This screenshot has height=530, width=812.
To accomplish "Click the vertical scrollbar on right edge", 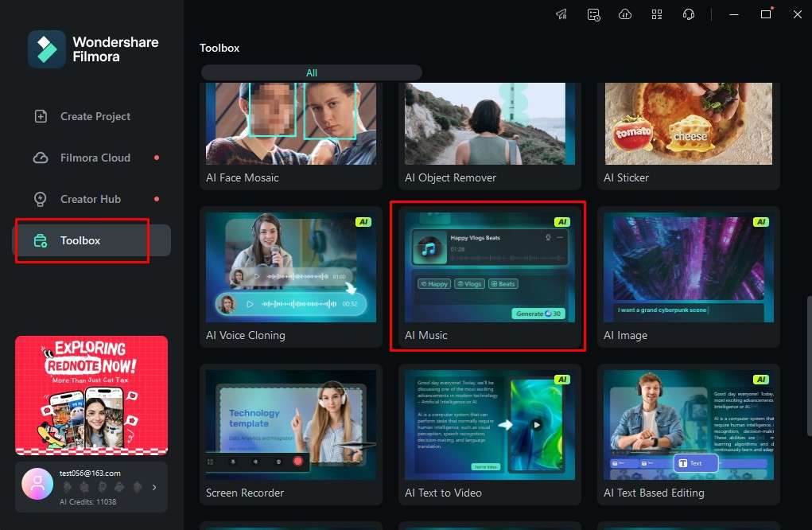I will pos(809,366).
